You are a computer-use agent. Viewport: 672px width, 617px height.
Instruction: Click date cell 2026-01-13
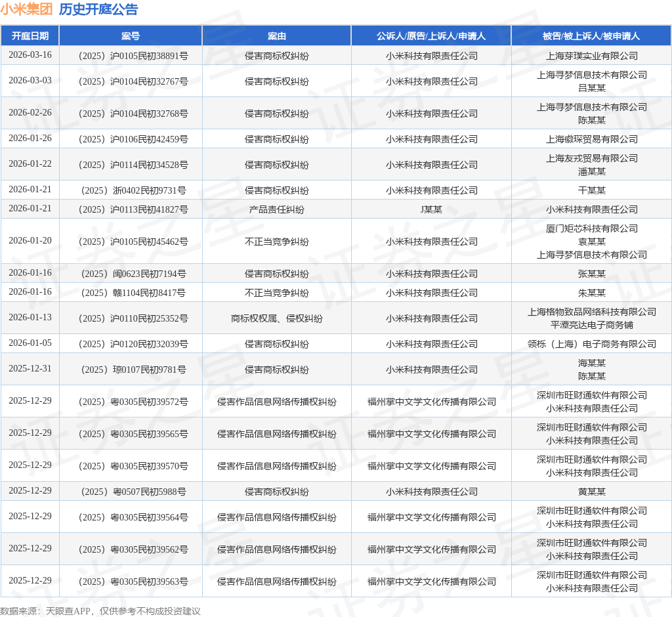pos(30,318)
